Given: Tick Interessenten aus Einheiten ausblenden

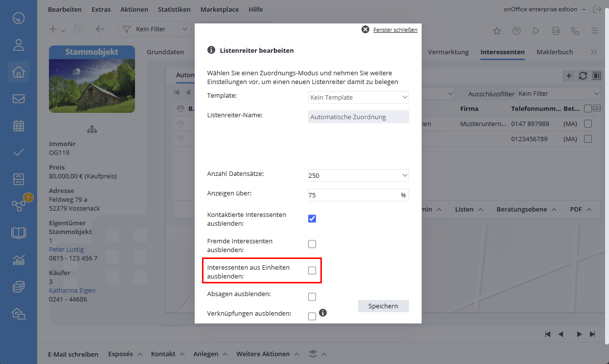Looking at the screenshot, I should click(312, 271).
